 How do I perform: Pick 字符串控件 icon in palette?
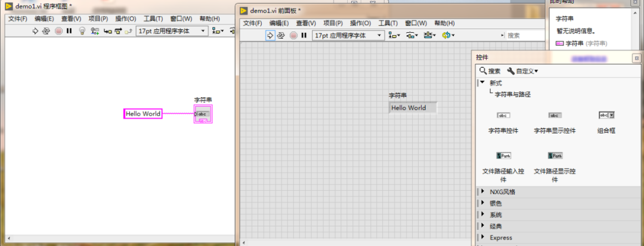pos(503,116)
